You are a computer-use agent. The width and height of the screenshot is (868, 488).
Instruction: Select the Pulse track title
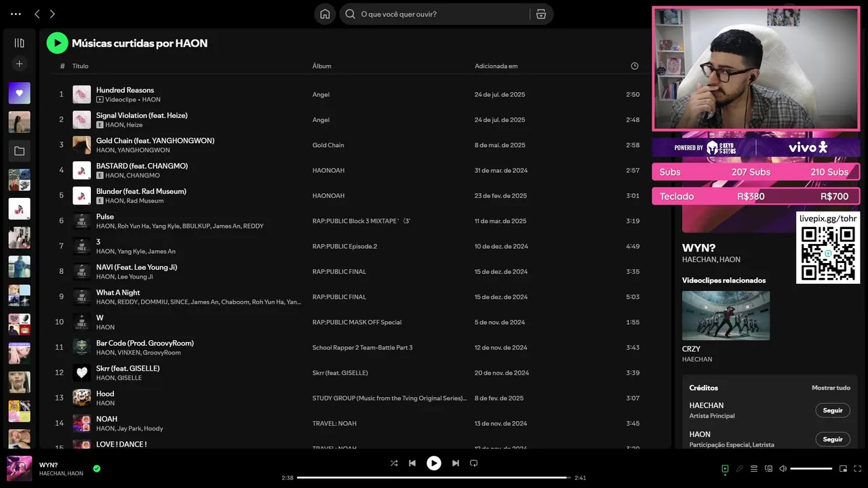coord(105,216)
